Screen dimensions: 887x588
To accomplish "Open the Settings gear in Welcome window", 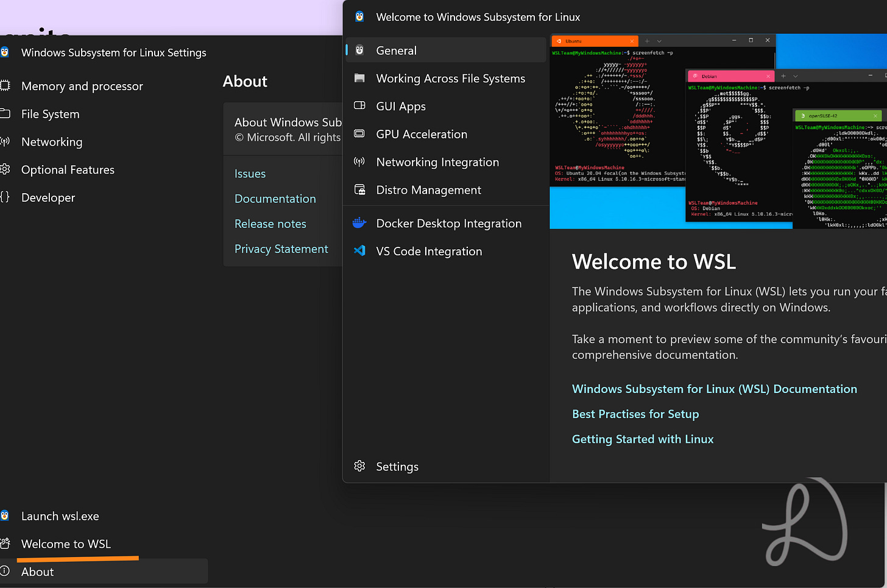I will point(359,466).
